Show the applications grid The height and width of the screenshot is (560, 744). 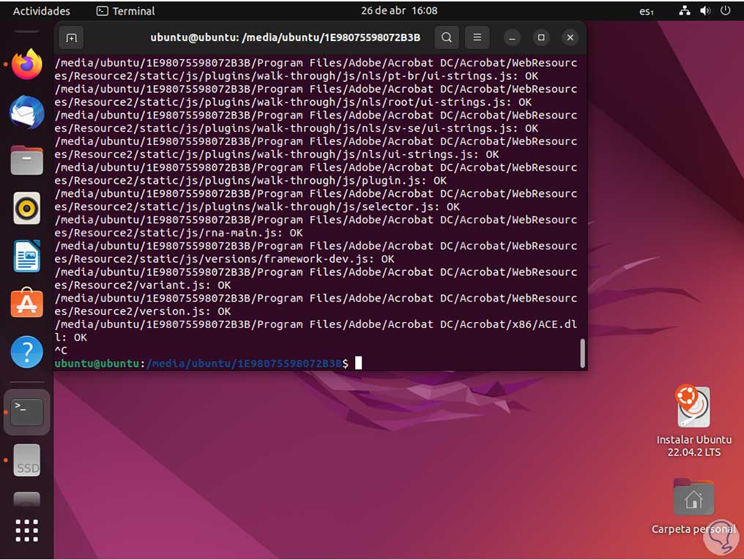26,531
